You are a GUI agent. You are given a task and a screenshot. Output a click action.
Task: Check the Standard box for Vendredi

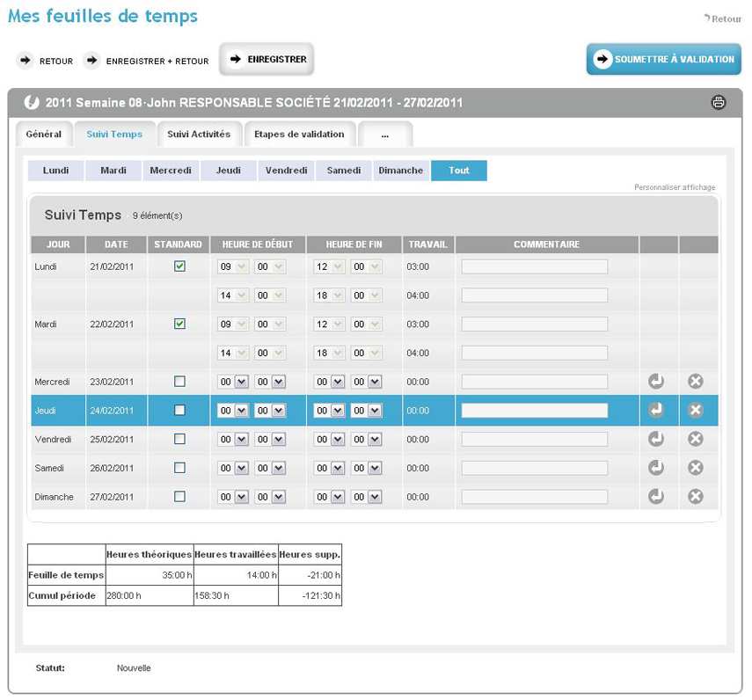[x=179, y=439]
